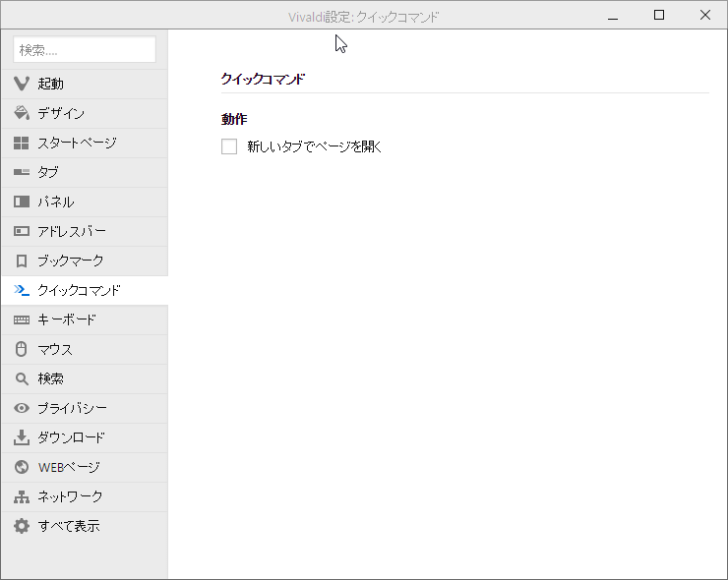The image size is (728, 580).
Task: Open the 起動 settings section
Action: point(85,84)
